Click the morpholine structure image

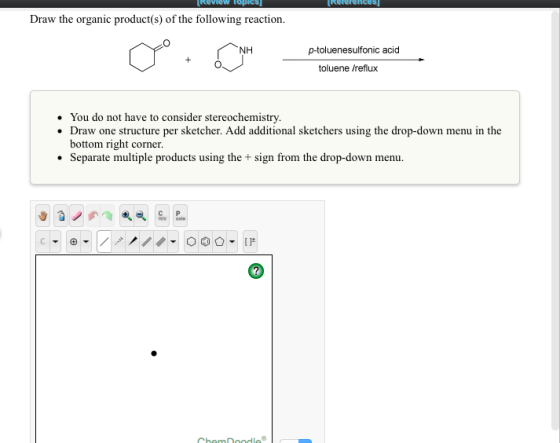point(234,57)
